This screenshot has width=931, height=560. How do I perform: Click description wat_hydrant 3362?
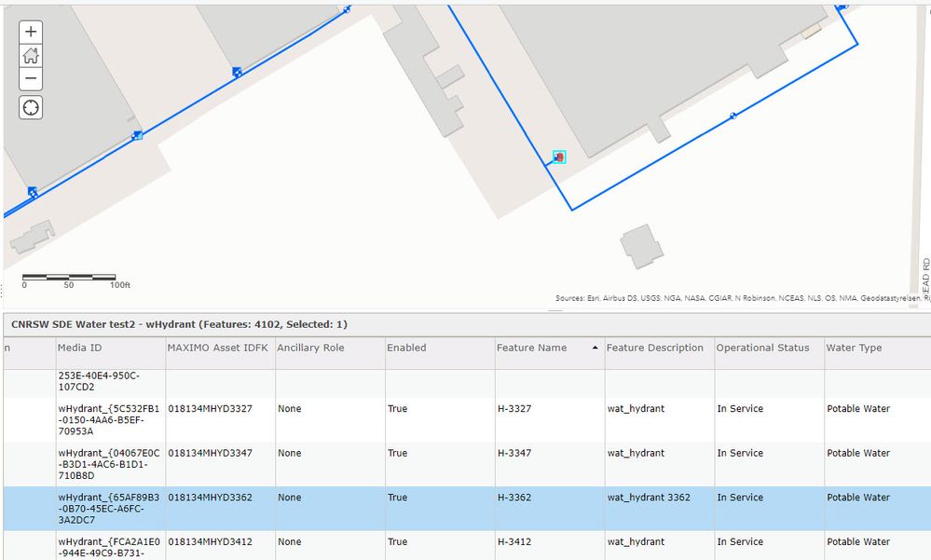(x=649, y=498)
